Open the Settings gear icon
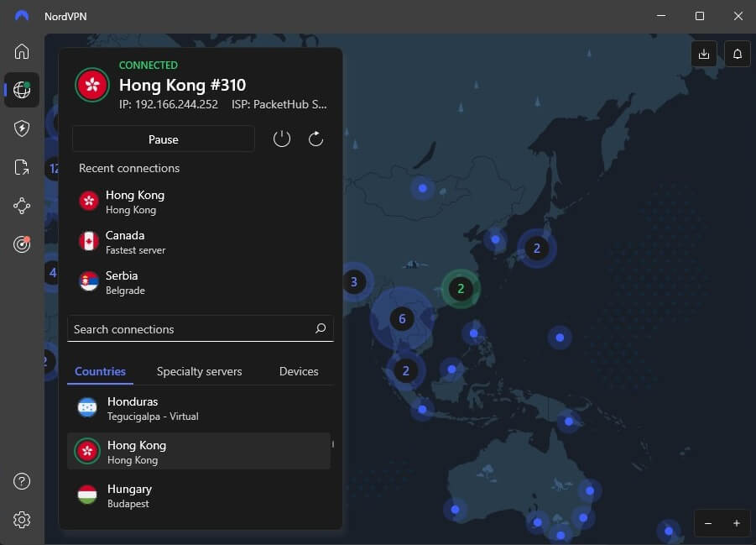Image resolution: width=756 pixels, height=545 pixels. [22, 520]
